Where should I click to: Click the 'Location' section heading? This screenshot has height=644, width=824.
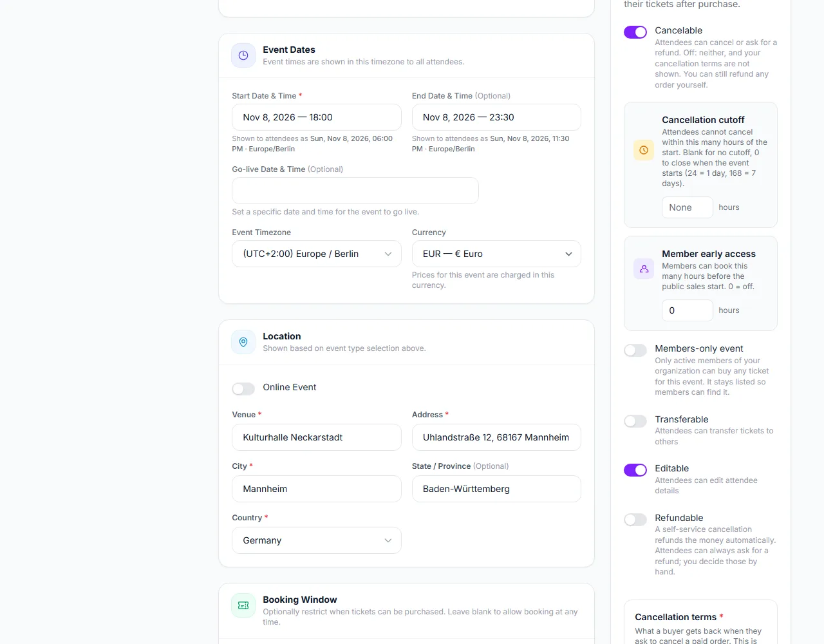click(282, 336)
